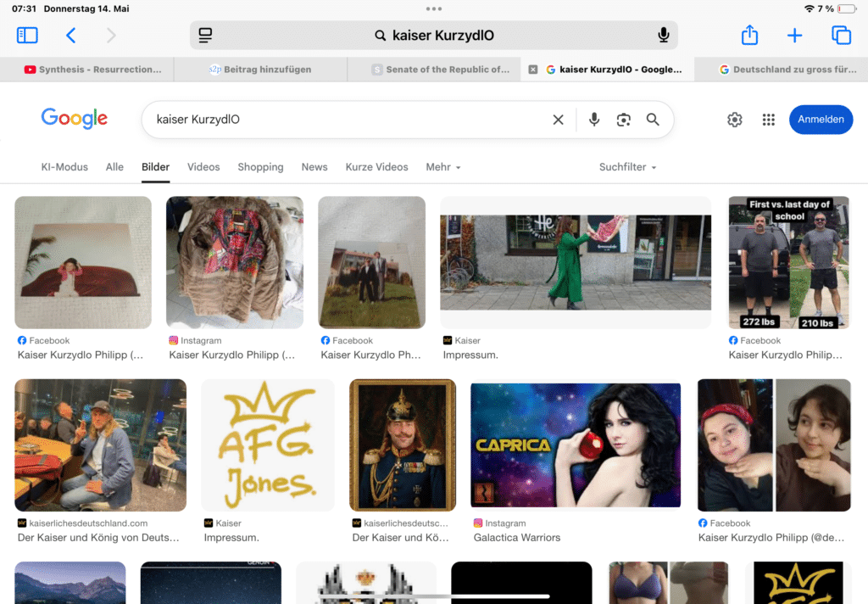868x604 pixels.
Task: Open the Safari share sheet
Action: click(749, 35)
